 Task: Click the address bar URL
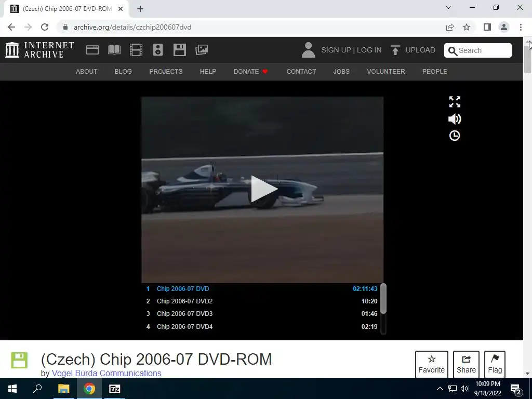pos(132,27)
